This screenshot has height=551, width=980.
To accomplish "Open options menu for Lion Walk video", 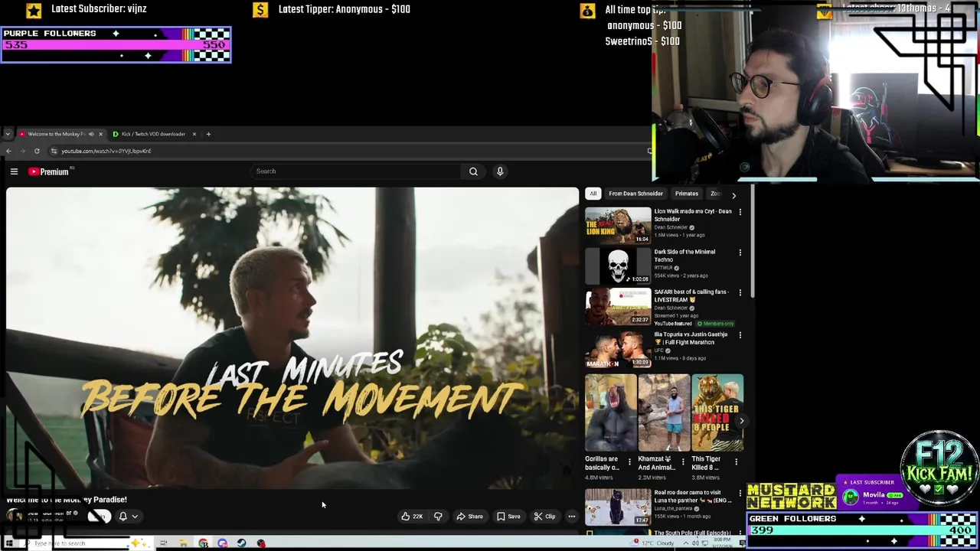I will click(740, 212).
